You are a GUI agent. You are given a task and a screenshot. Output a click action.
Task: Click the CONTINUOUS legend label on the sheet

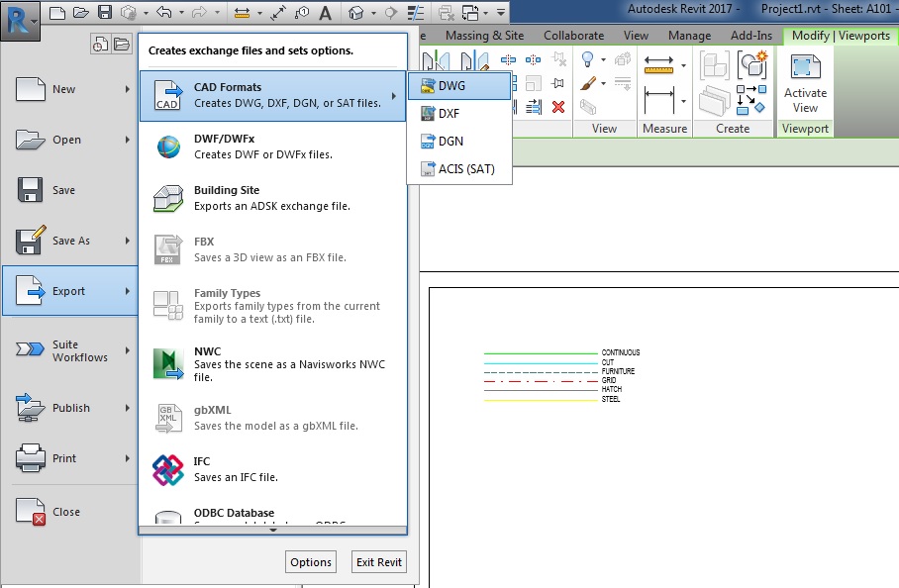[x=621, y=352]
